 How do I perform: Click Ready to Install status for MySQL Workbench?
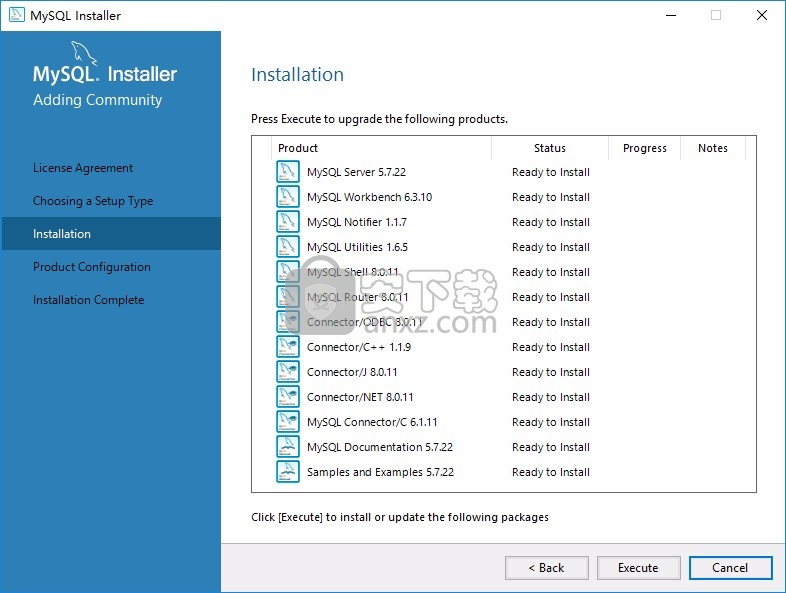coord(551,197)
